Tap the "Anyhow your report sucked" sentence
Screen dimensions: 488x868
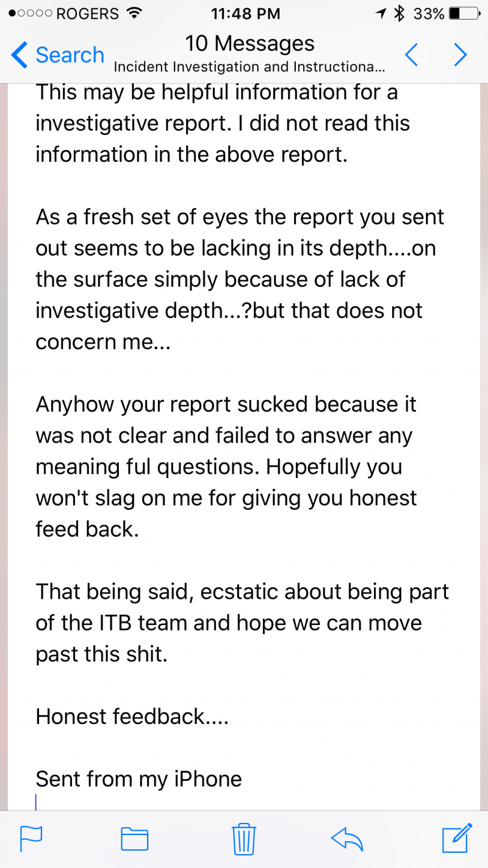point(226,404)
